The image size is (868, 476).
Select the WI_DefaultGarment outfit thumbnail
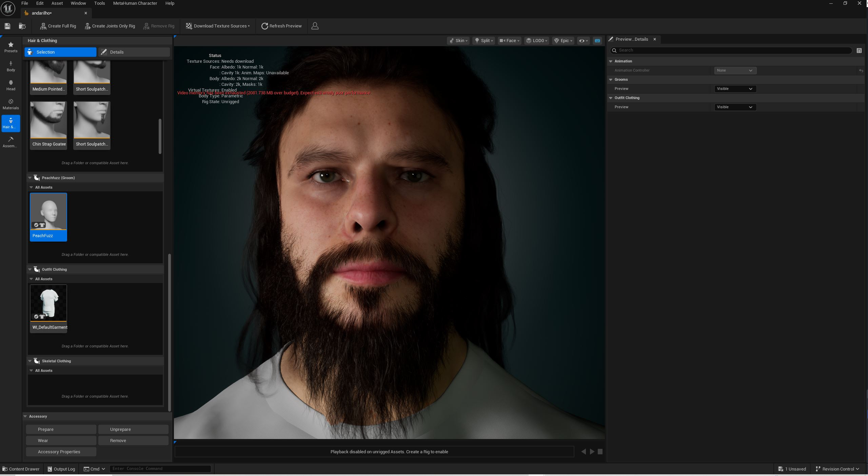point(48,303)
